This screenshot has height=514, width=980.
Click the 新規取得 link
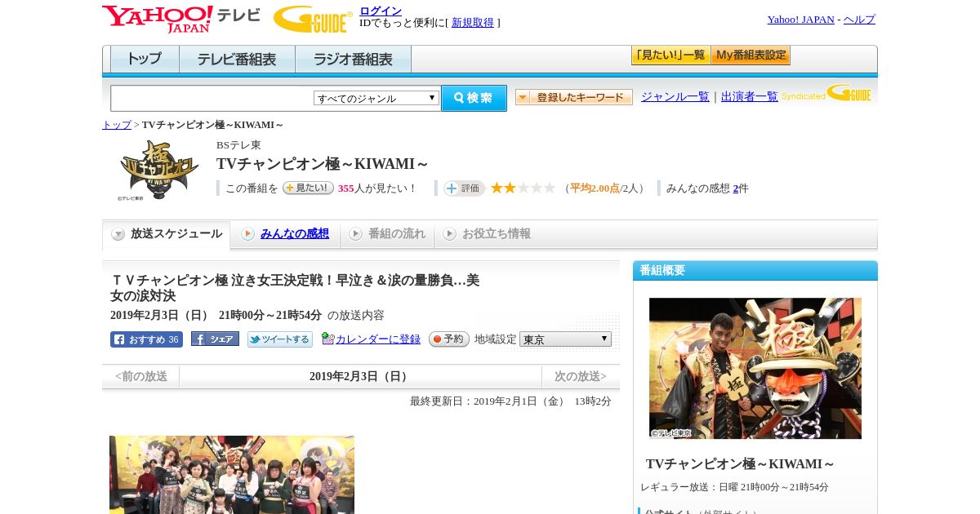[473, 23]
